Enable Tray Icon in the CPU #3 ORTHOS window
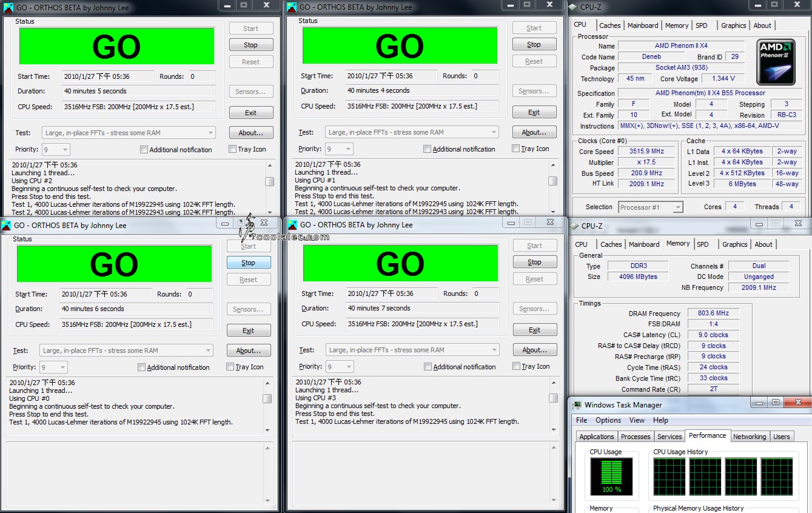Image resolution: width=812 pixels, height=513 pixels. (x=517, y=366)
